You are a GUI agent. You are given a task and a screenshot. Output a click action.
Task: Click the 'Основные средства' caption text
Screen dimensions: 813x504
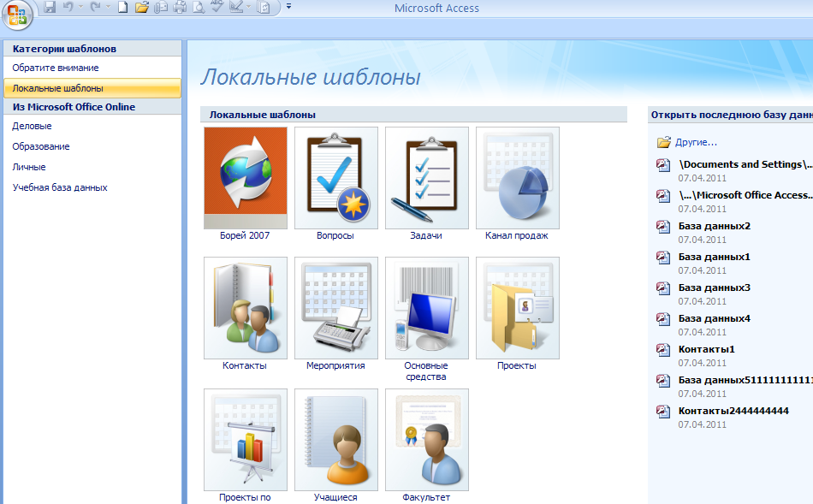(426, 371)
